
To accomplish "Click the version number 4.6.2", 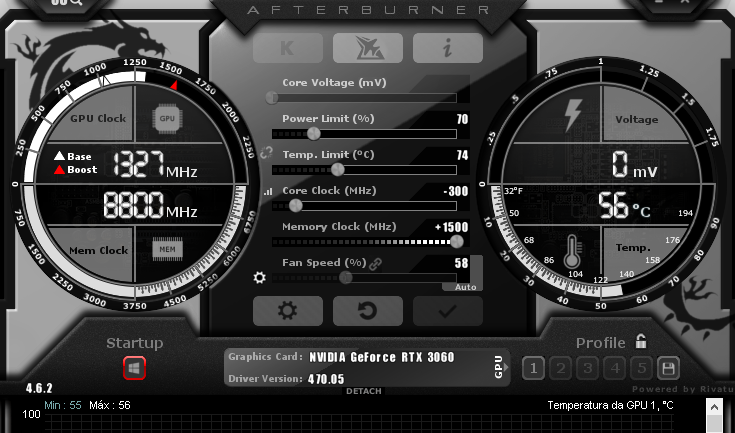I will tap(39, 388).
